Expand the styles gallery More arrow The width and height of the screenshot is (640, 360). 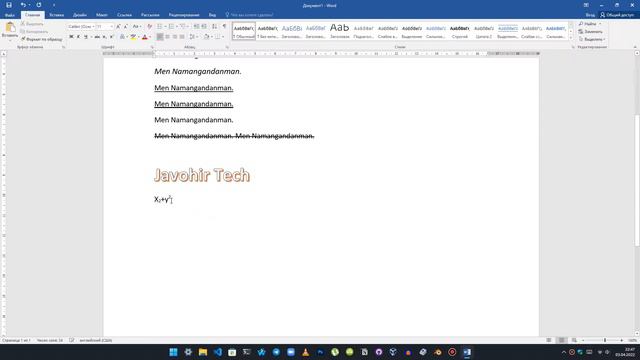click(571, 38)
